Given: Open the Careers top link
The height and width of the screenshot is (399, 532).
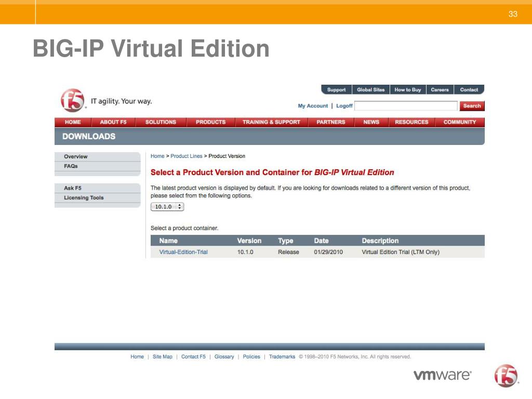Looking at the screenshot, I should pyautogui.click(x=440, y=89).
